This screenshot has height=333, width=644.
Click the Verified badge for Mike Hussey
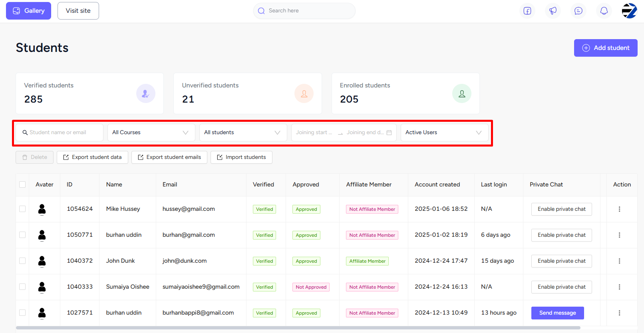[x=264, y=209]
